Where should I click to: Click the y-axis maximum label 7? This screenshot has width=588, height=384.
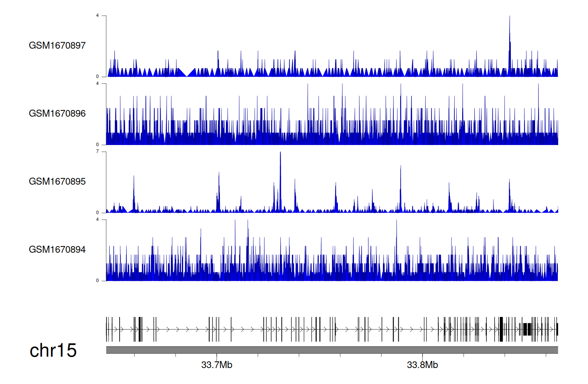98,151
